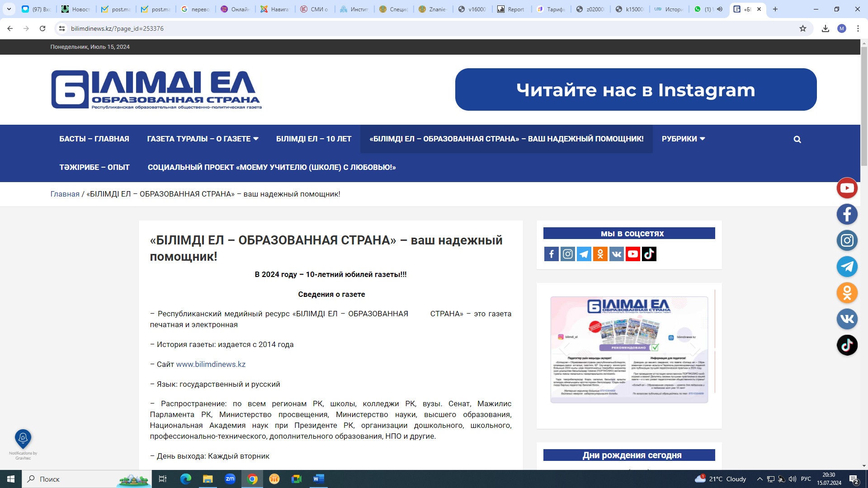Open Instagram icon in the social widget
The height and width of the screenshot is (488, 868).
567,254
